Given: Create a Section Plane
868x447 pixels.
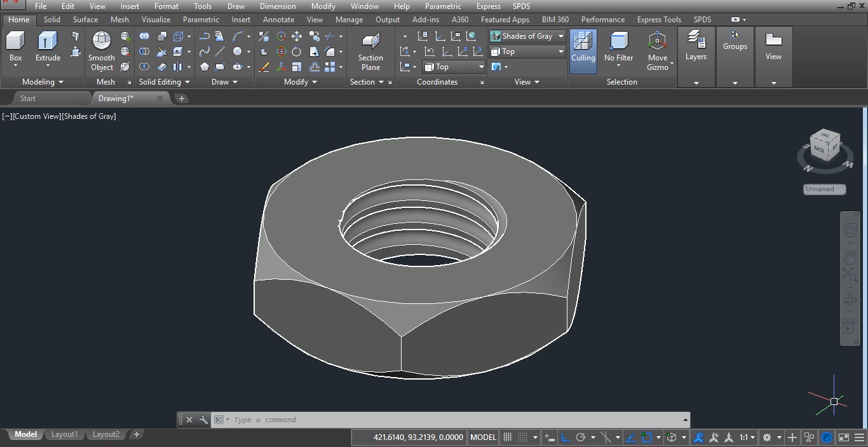Looking at the screenshot, I should 370,51.
